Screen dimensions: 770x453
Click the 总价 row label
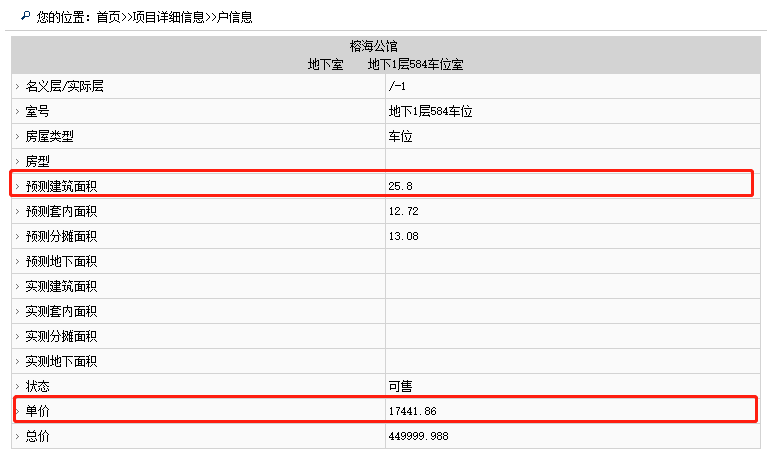pyautogui.click(x=37, y=436)
